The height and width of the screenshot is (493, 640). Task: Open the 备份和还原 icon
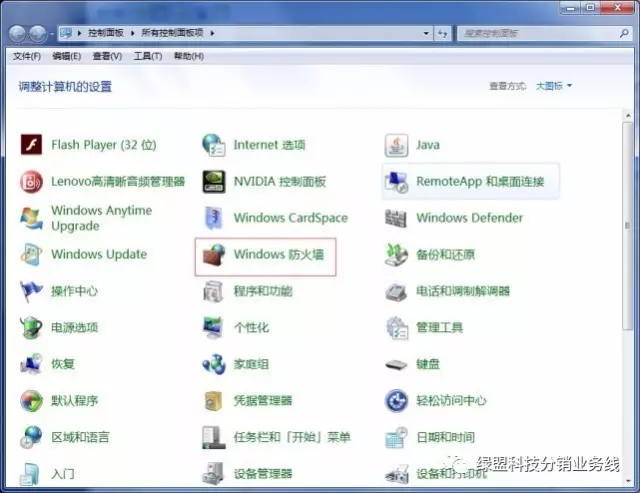point(396,254)
